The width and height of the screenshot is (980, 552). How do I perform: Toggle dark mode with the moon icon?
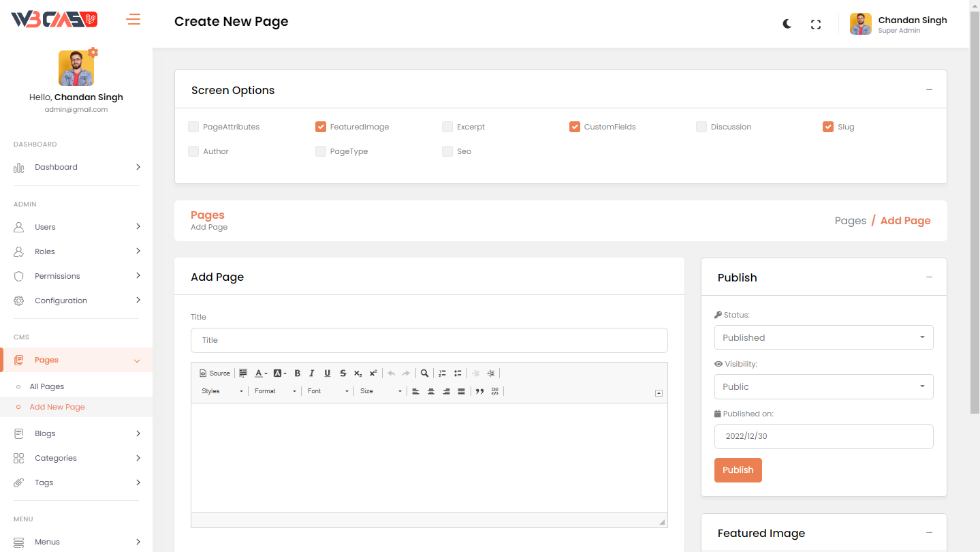click(787, 24)
